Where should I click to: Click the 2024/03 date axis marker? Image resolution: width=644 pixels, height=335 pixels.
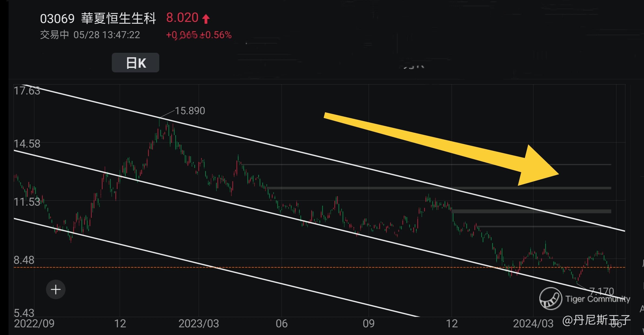click(x=533, y=324)
